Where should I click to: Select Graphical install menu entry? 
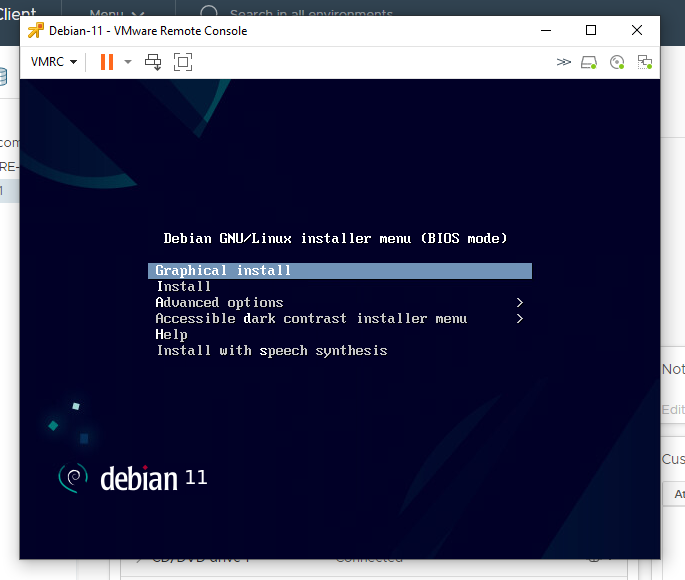[340, 271]
